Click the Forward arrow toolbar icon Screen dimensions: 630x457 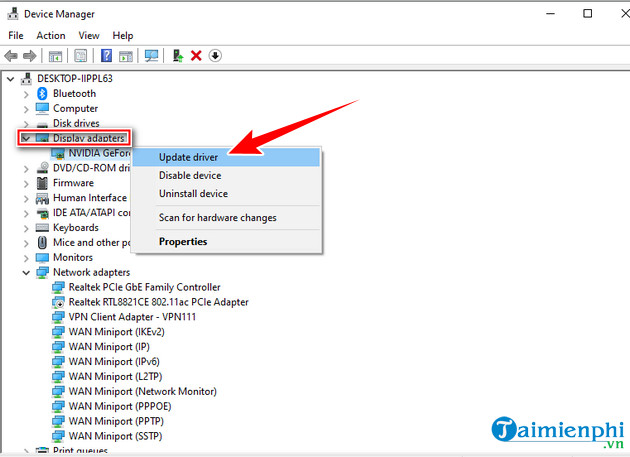point(30,56)
